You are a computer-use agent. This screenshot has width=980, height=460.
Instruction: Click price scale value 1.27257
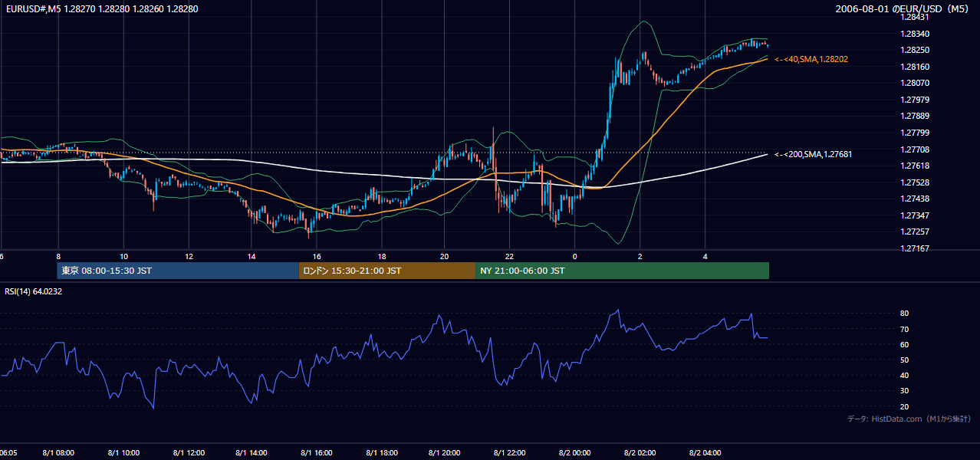[914, 232]
